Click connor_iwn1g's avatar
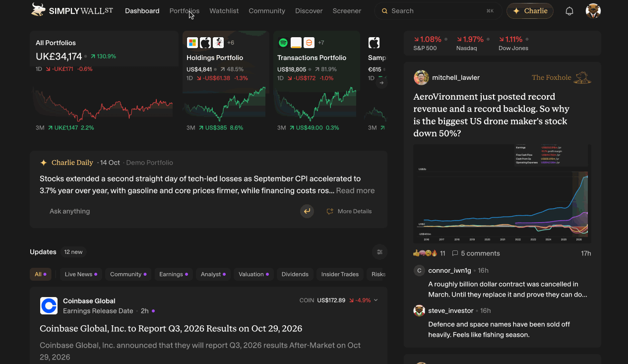This screenshot has width=628, height=364. click(419, 270)
